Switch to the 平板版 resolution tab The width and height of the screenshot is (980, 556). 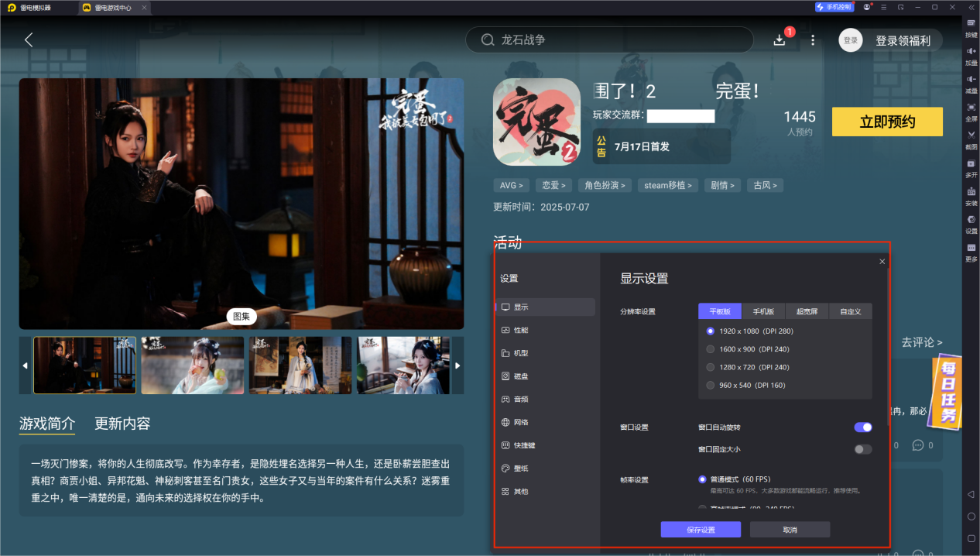(720, 311)
